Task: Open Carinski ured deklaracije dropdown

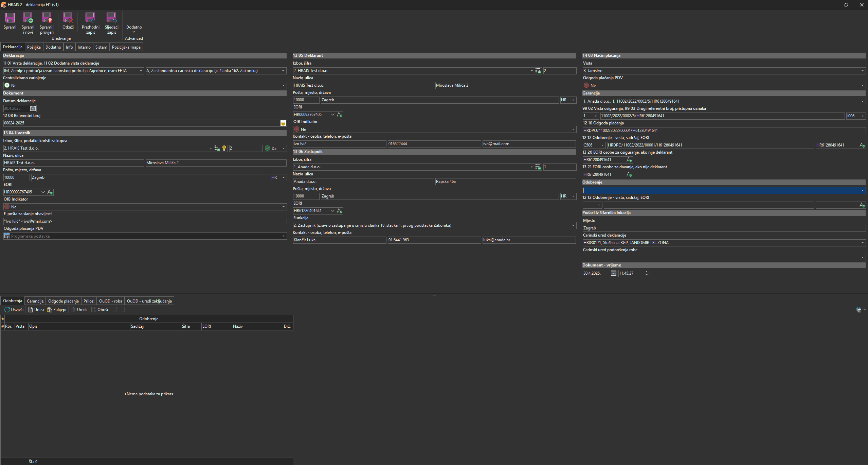Action: 862,243
